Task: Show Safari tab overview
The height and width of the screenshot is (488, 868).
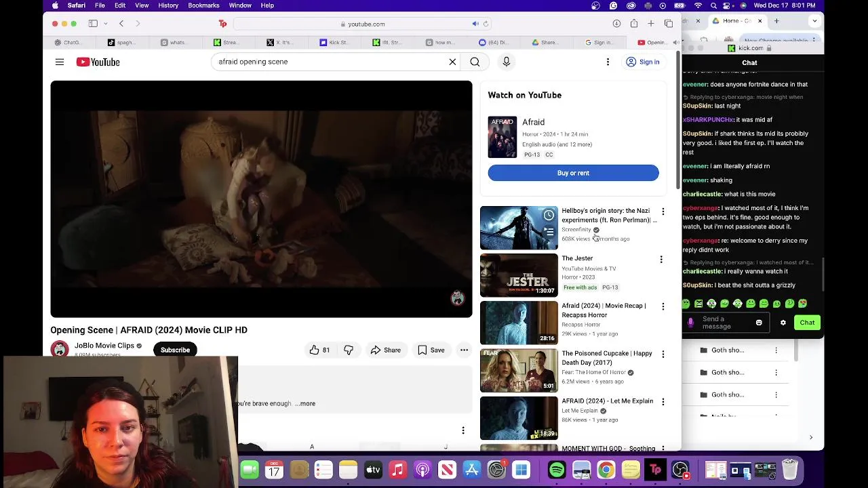Action: [x=669, y=24]
